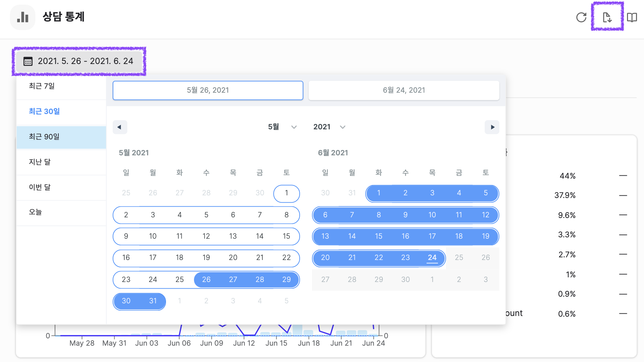This screenshot has width=644, height=362.
Task: Pick May 15 in the calendar
Action: [x=286, y=236]
